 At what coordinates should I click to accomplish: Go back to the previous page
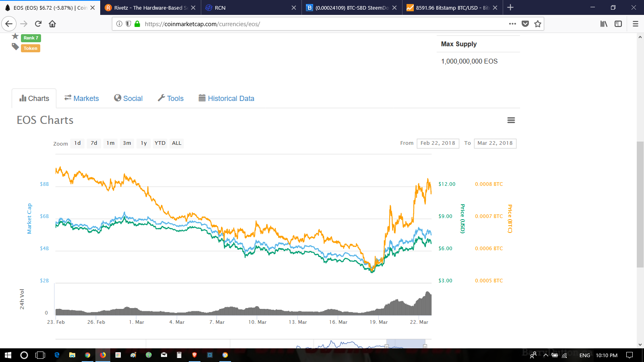[x=9, y=24]
